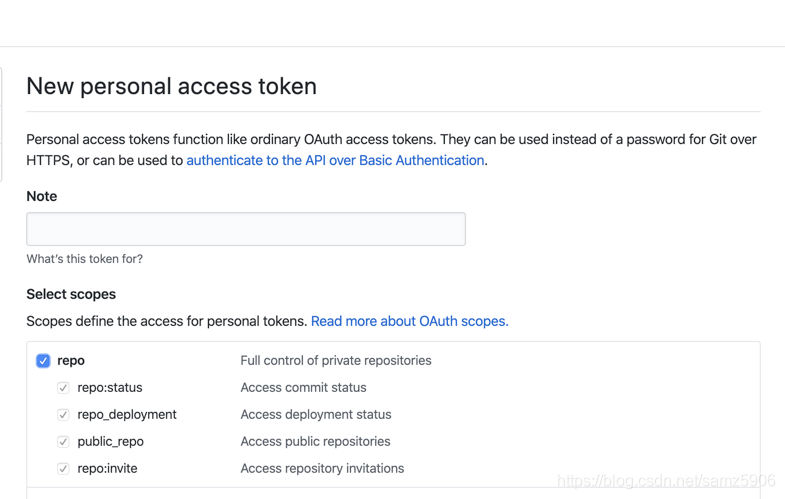Screen dimensions: 785x499
Task: Click the Access commit status description
Action: 303,388
